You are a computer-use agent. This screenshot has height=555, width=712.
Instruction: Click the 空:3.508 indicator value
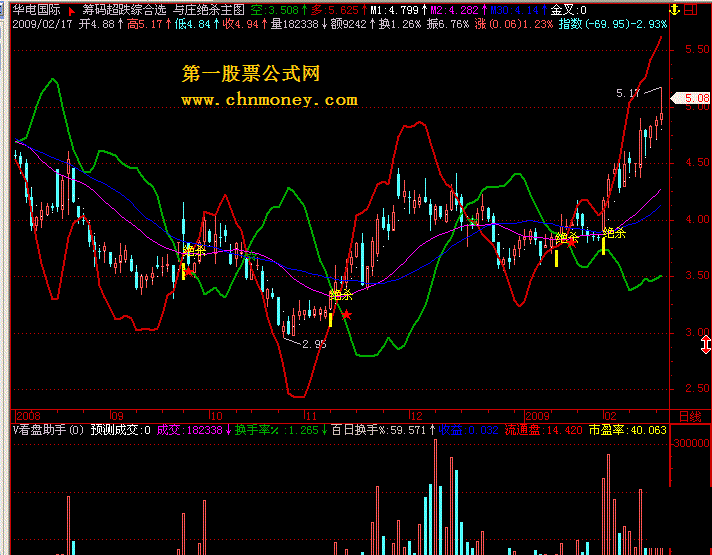[x=275, y=10]
